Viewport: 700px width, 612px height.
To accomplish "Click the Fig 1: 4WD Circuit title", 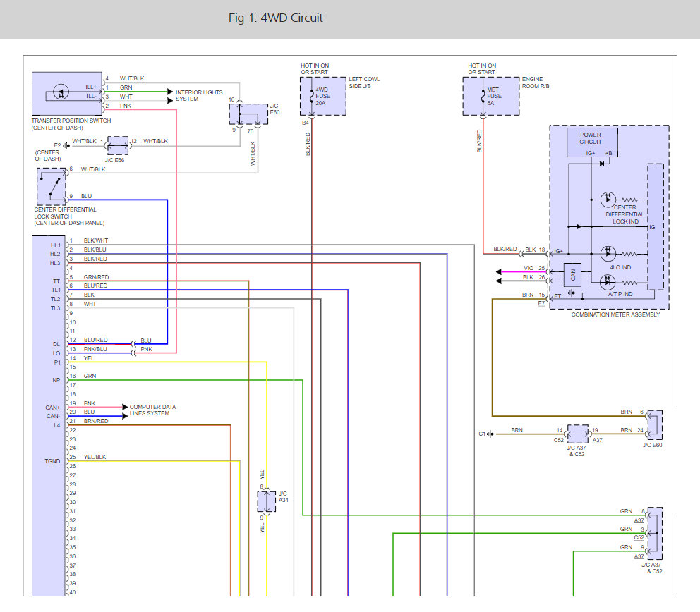I will 275,18.
